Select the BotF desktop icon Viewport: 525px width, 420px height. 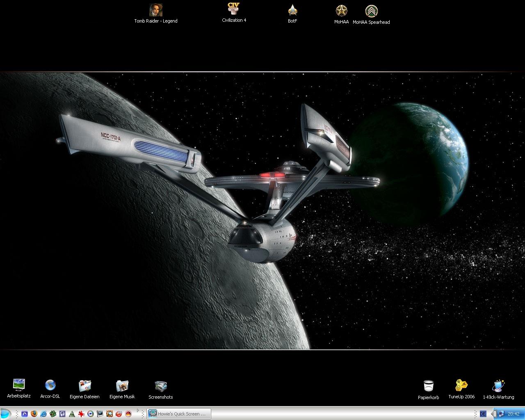pos(292,13)
